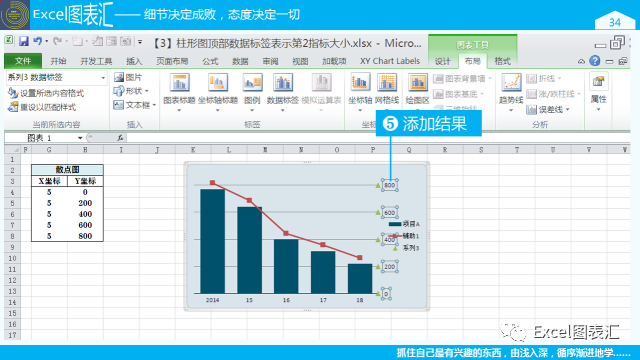Open the Name Box dropdown arrow
Screen dimensions: 640x360
[x=80, y=138]
